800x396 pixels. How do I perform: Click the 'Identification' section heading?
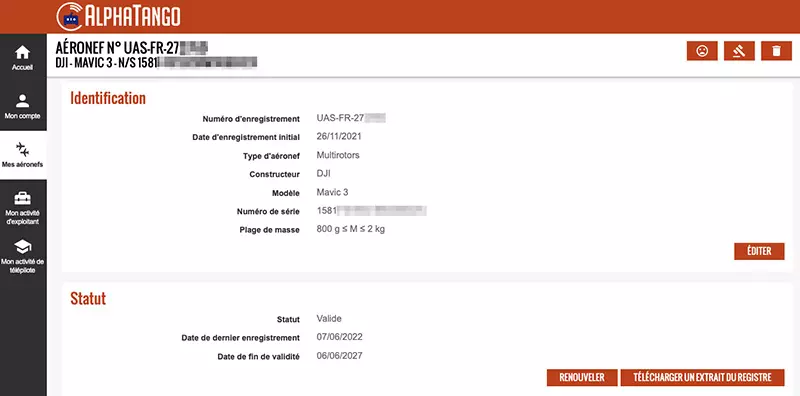pyautogui.click(x=108, y=98)
